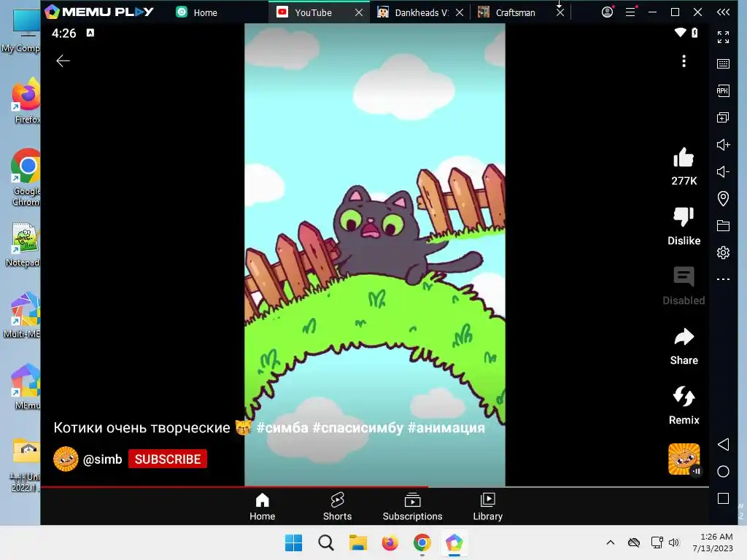This screenshot has height=560, width=747.
Task: Open the taskbar volume speaker icon
Action: click(x=673, y=542)
